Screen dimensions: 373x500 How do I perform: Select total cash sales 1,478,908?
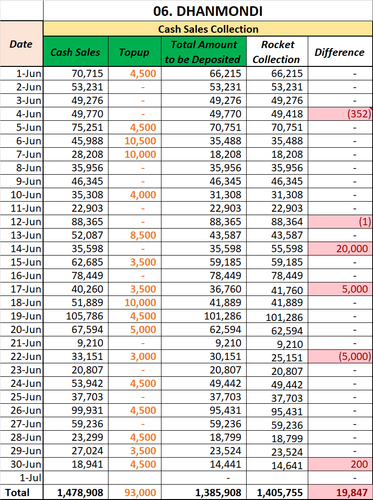click(x=76, y=492)
